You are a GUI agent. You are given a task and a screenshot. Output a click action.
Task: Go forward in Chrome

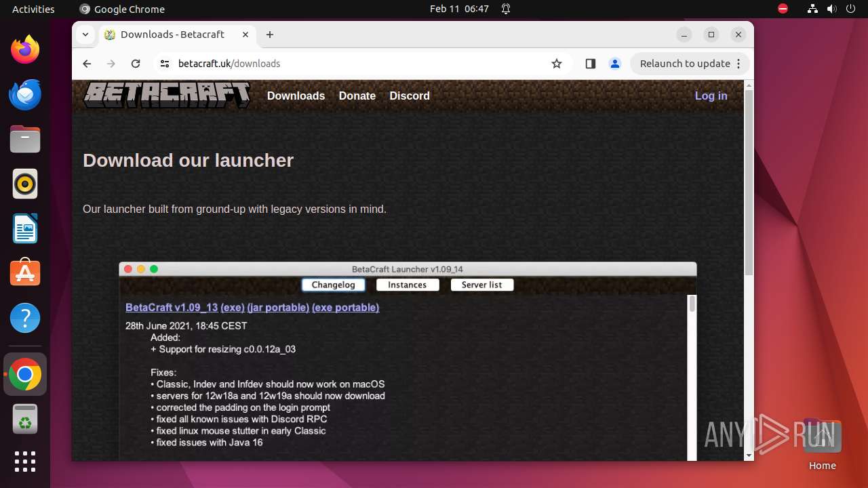pyautogui.click(x=111, y=64)
